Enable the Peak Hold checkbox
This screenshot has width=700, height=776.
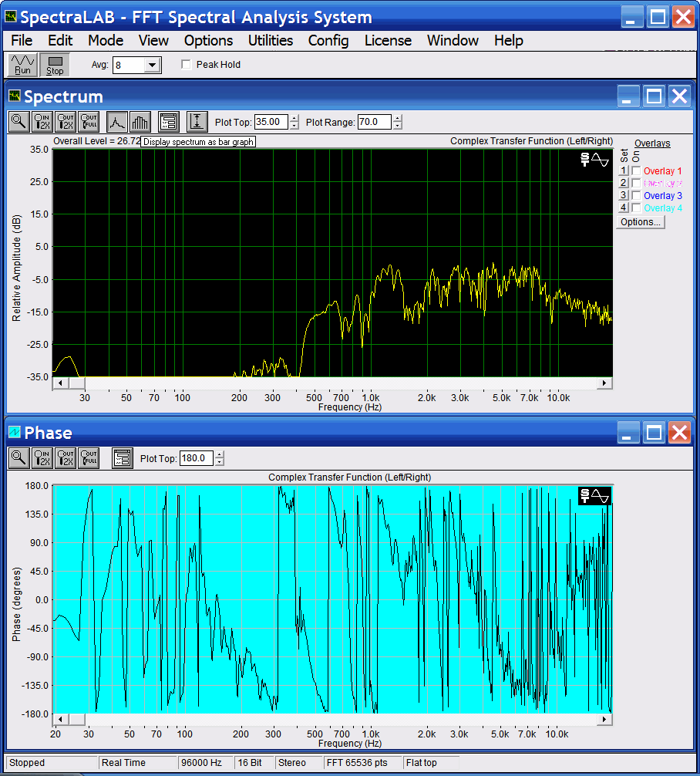(x=186, y=65)
